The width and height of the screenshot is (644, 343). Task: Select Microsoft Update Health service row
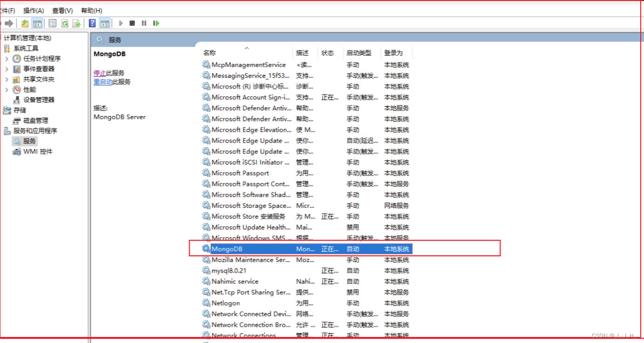click(307, 227)
